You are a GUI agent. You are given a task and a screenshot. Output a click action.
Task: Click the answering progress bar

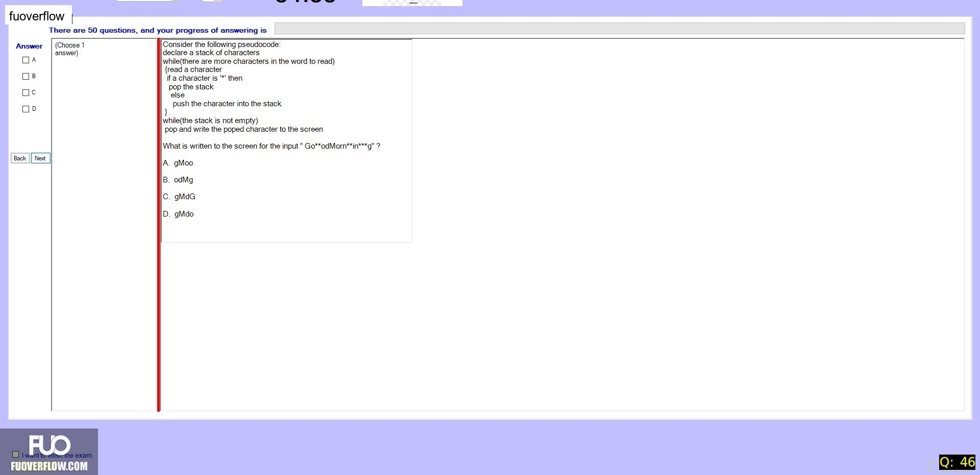pos(619,29)
